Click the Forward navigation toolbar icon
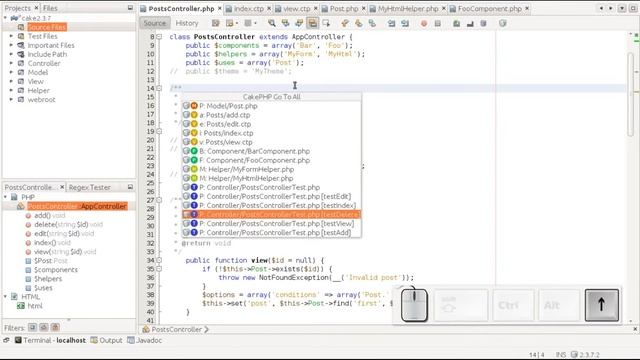Screen dimensions: 640x360 [x=248, y=23]
